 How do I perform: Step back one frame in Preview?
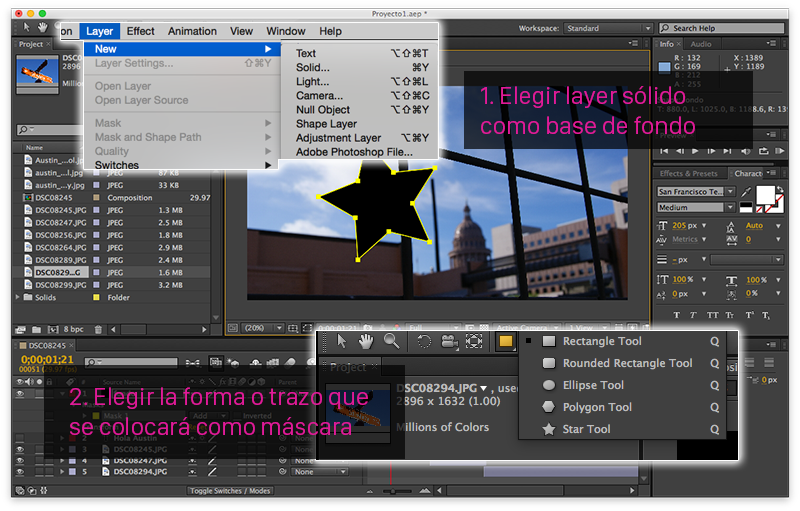coord(680,151)
